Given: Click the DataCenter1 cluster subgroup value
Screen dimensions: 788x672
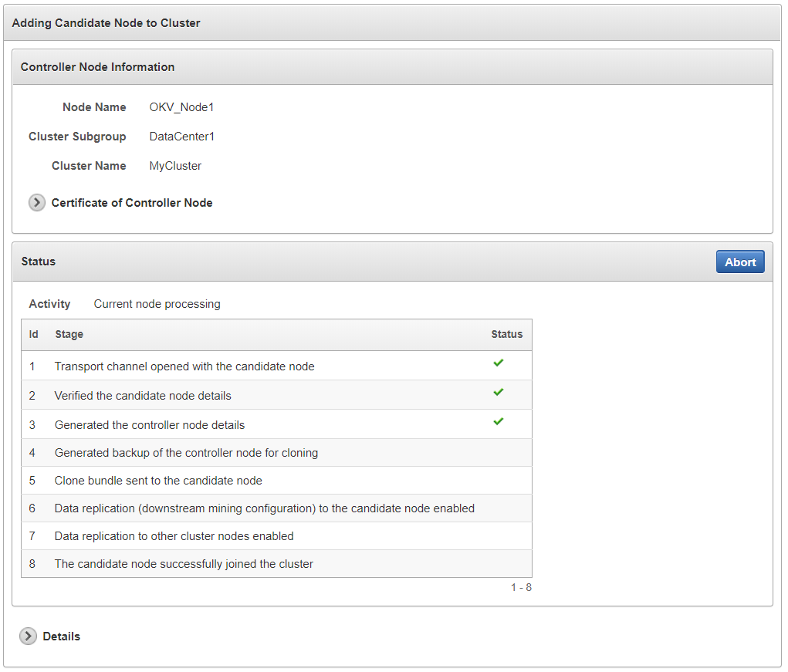Looking at the screenshot, I should 182,137.
